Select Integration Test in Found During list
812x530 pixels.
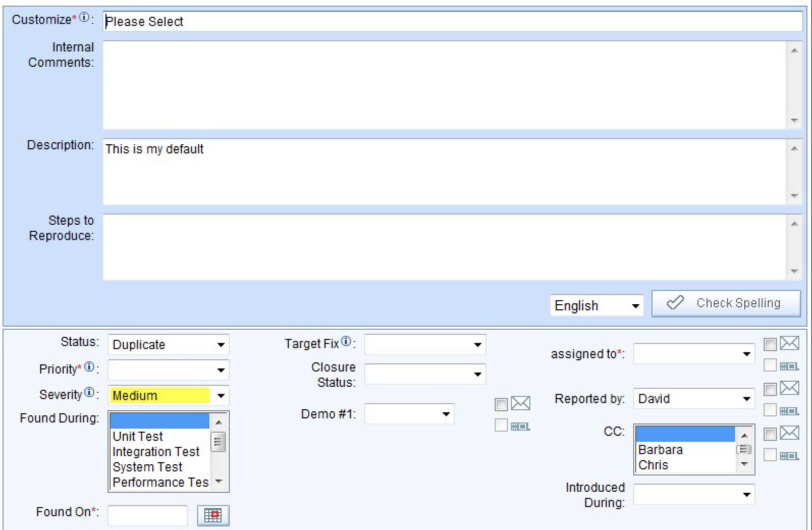(156, 452)
